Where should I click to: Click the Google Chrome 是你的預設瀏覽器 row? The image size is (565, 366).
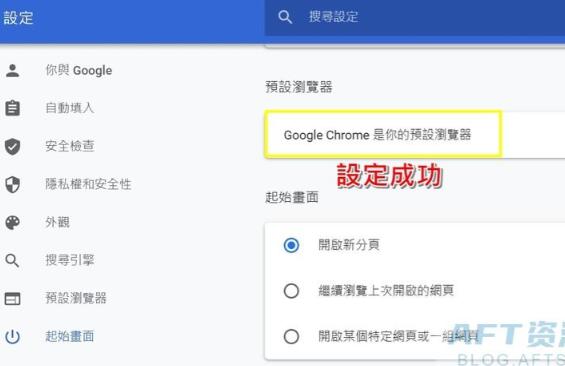415,135
